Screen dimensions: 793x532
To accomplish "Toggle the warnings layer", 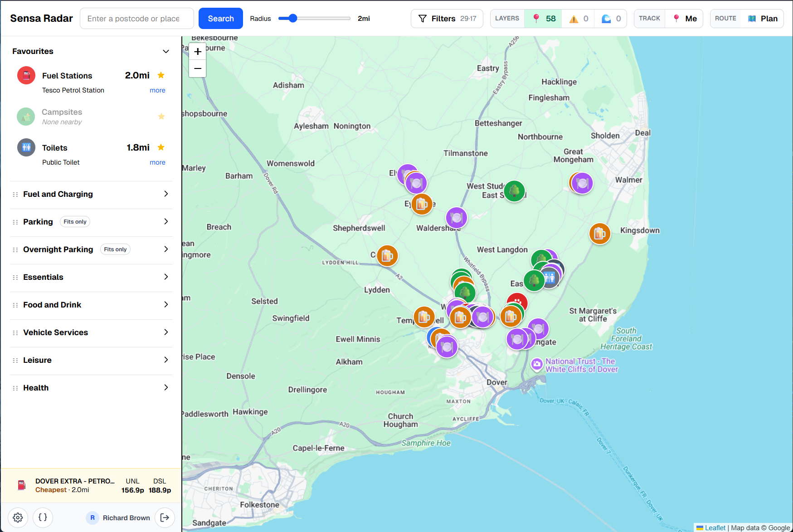I will pos(578,19).
